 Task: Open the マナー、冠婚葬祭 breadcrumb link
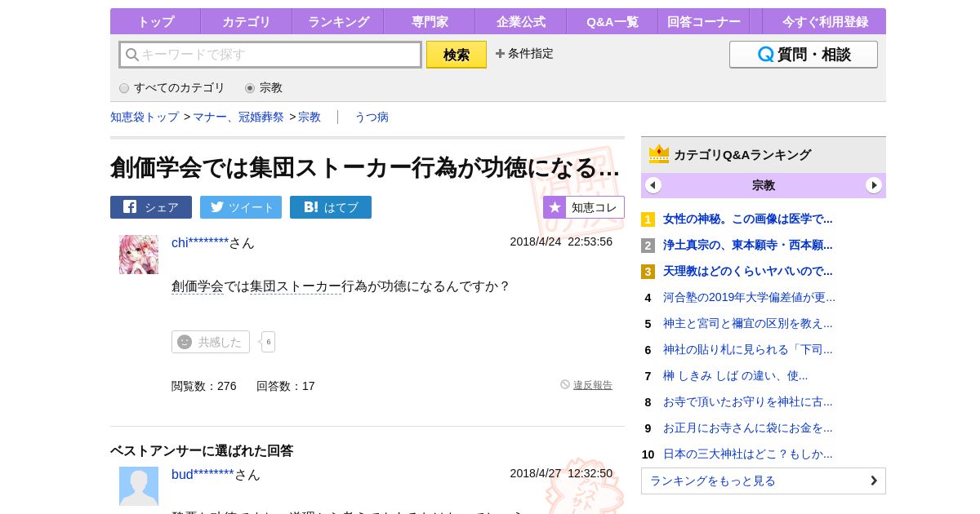(x=238, y=117)
